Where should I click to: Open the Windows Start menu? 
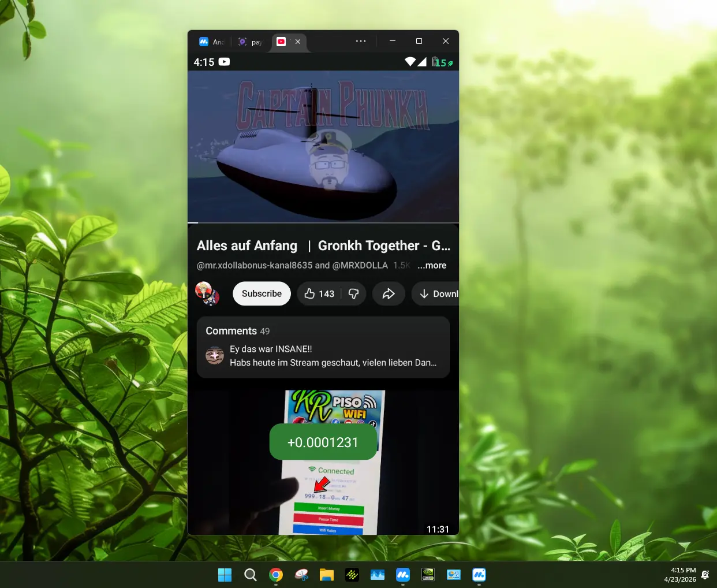(x=225, y=575)
